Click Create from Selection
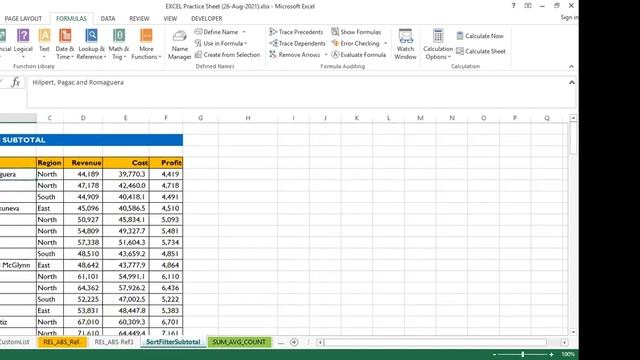The width and height of the screenshot is (640, 360). tap(227, 55)
